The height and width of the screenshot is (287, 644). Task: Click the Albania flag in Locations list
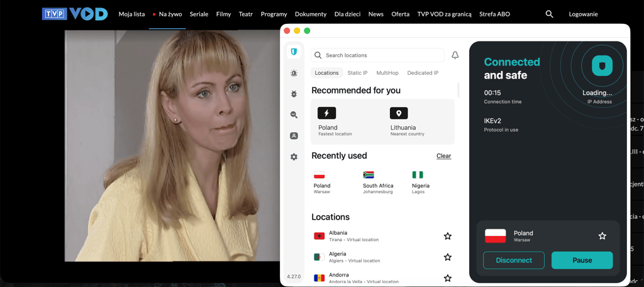point(319,236)
